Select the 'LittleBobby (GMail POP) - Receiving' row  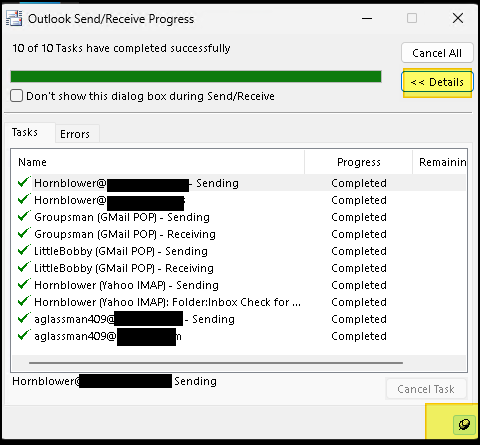239,268
